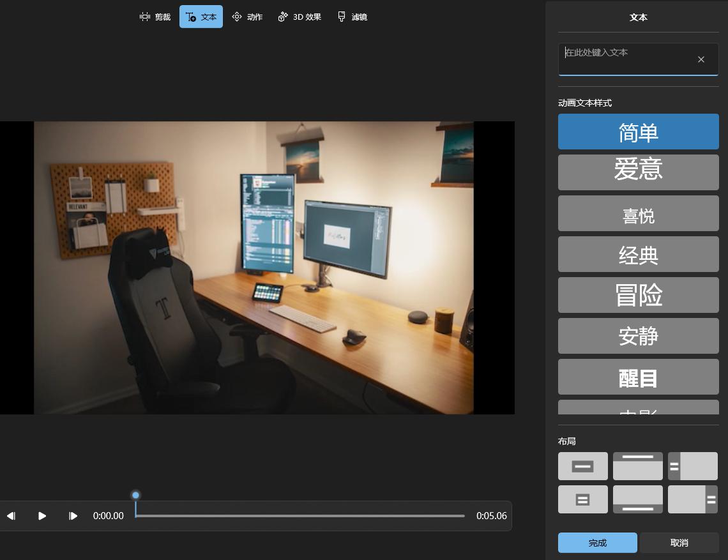Screen dimensions: 728x560
Task: Open the 剪裁 trim tool
Action: coord(155,17)
